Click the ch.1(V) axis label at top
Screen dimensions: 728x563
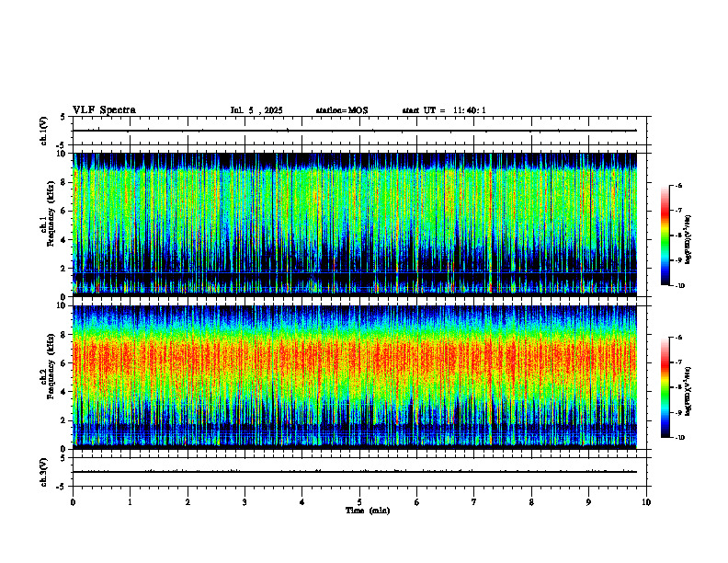(x=44, y=131)
